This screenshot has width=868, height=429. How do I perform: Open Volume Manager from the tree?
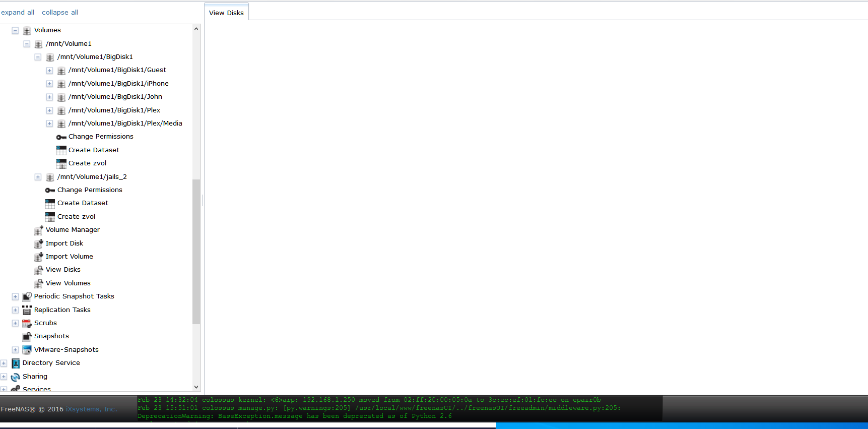pyautogui.click(x=73, y=230)
